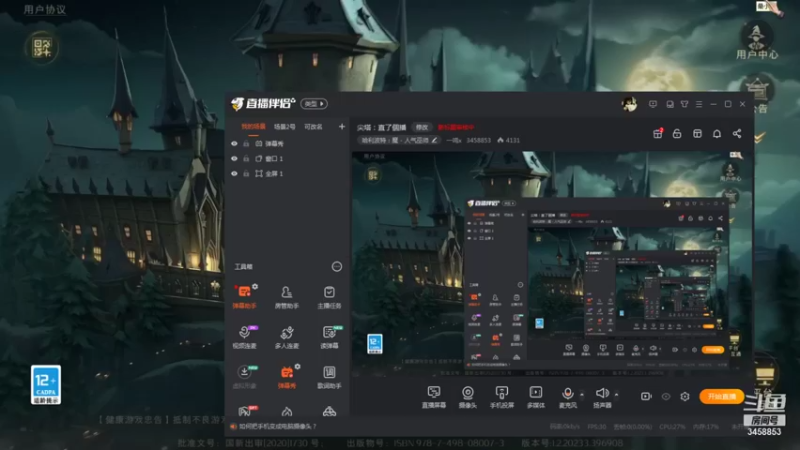This screenshot has width=800, height=450.
Task: Open the gift box icon with red badge
Action: point(658,134)
